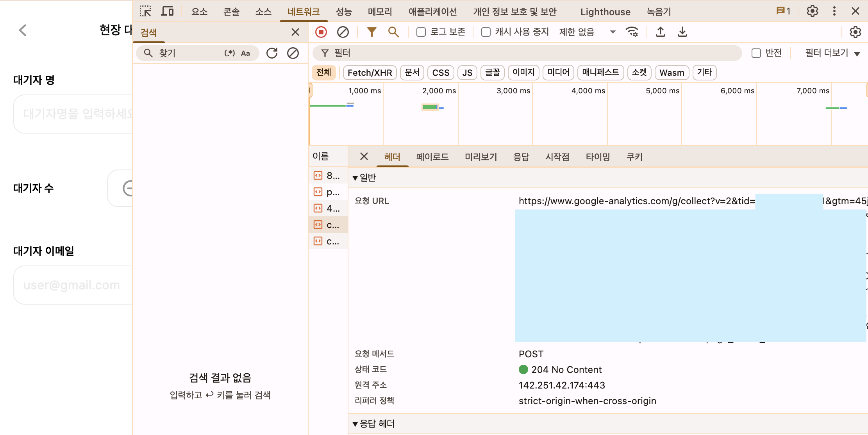868x435 pixels.
Task: Toggle the device toolbar icon
Action: 167,11
